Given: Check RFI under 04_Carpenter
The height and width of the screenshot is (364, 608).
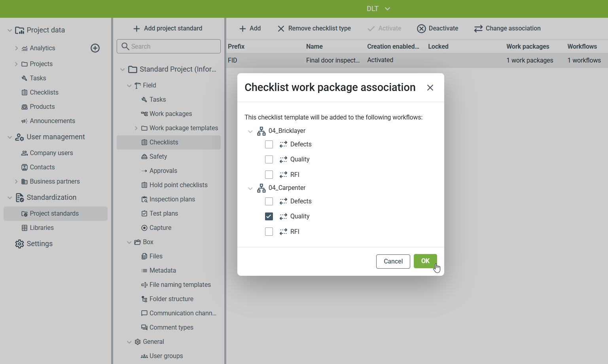Looking at the screenshot, I should click(269, 231).
